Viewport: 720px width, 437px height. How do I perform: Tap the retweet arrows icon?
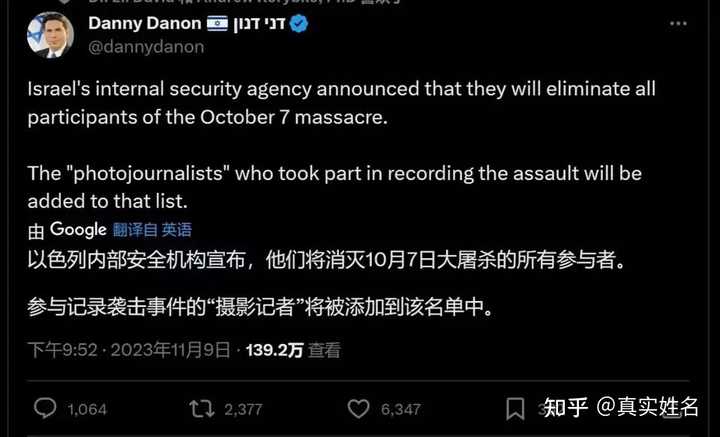coord(202,409)
